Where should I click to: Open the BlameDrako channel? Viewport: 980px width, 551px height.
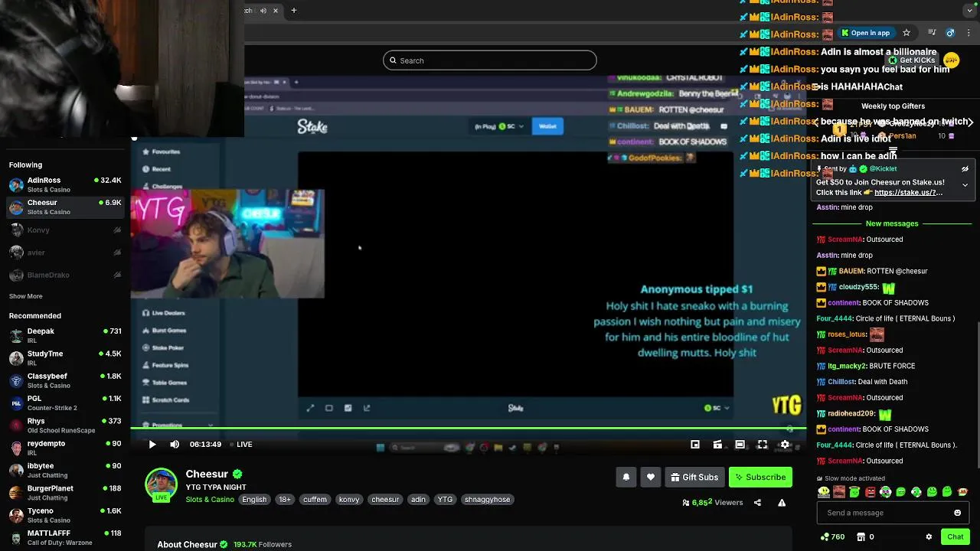pyautogui.click(x=65, y=275)
